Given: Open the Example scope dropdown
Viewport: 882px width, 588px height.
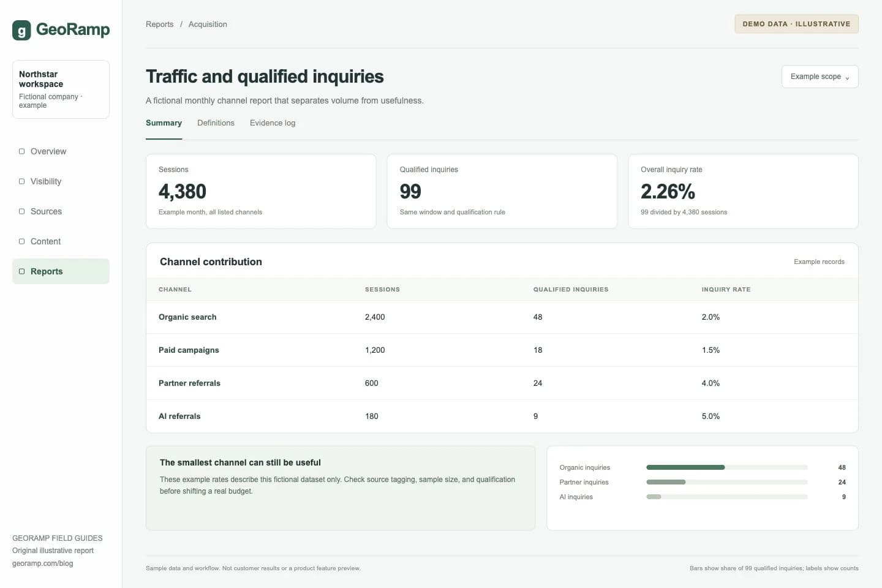Looking at the screenshot, I should pos(820,77).
